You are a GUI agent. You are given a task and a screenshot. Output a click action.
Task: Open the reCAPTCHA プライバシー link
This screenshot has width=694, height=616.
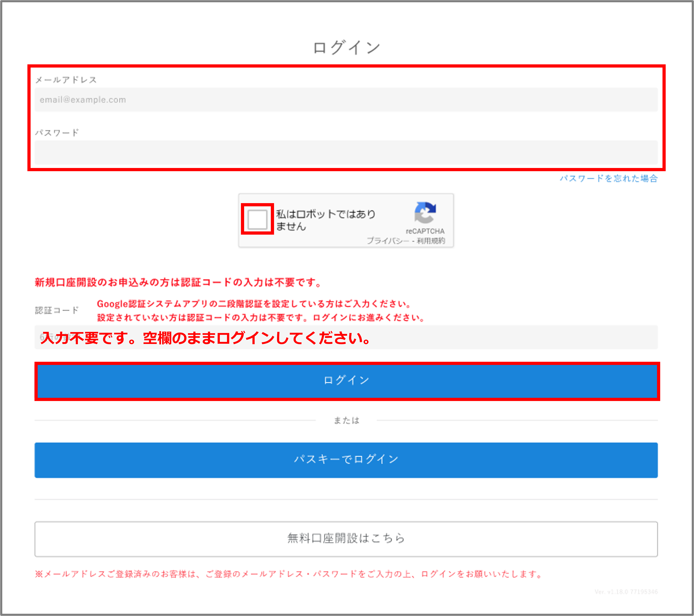[x=388, y=241]
